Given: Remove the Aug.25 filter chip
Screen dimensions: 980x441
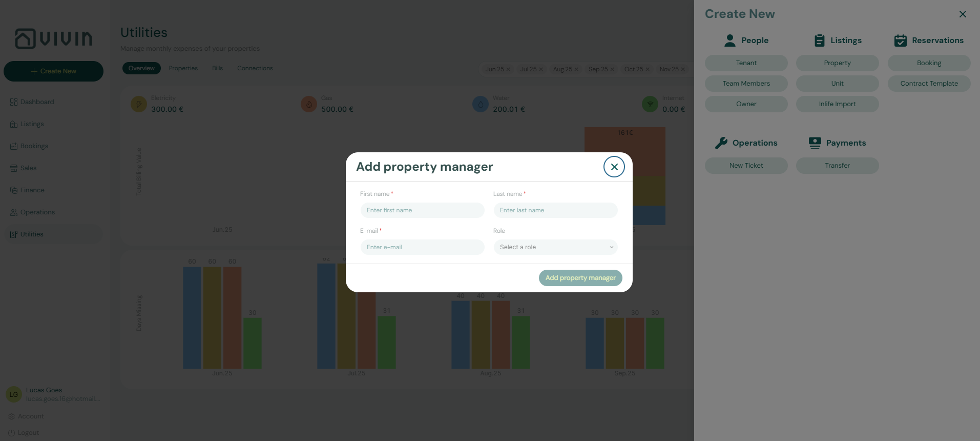Looking at the screenshot, I should coord(576,69).
